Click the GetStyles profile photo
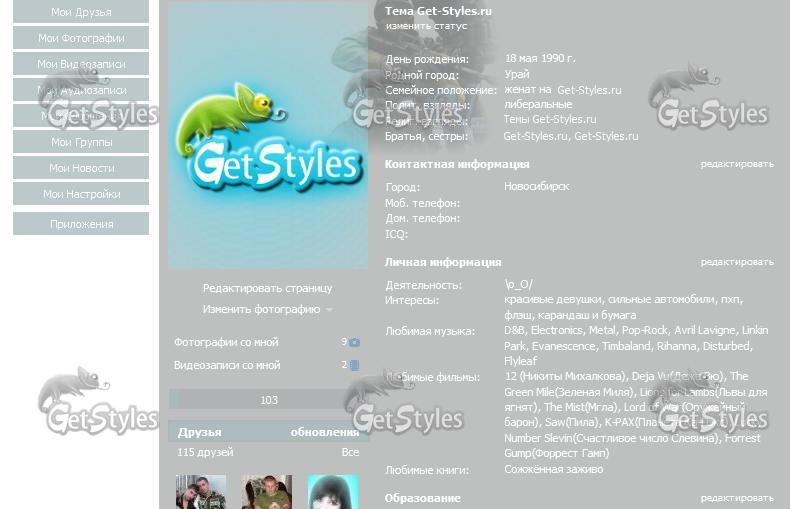The width and height of the screenshot is (800, 509). 268,135
